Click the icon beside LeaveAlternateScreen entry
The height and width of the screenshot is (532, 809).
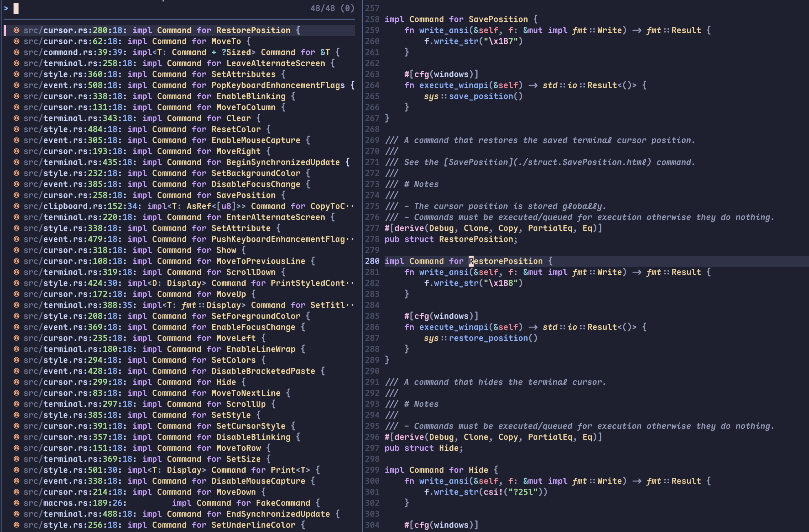click(x=16, y=63)
